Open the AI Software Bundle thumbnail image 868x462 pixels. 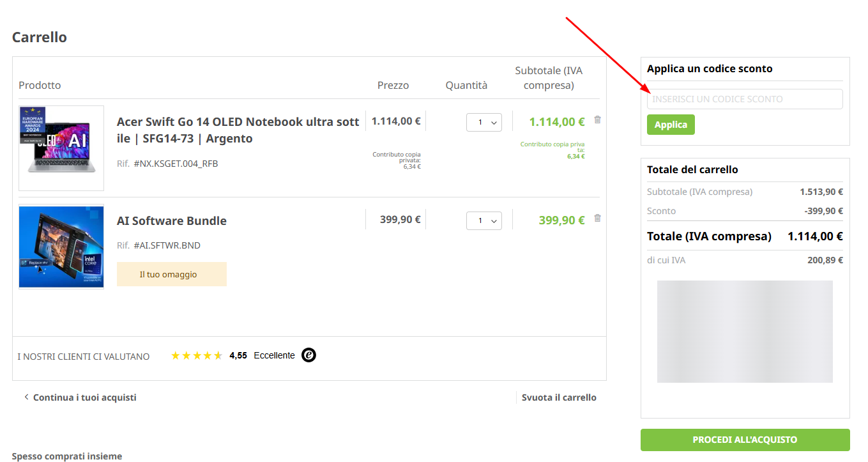[61, 247]
